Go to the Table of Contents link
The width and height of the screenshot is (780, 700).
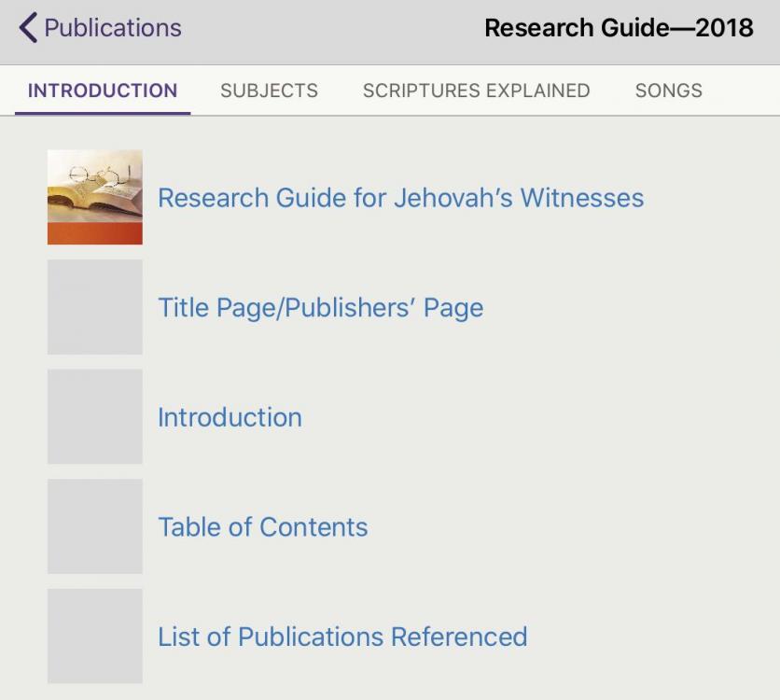[262, 526]
